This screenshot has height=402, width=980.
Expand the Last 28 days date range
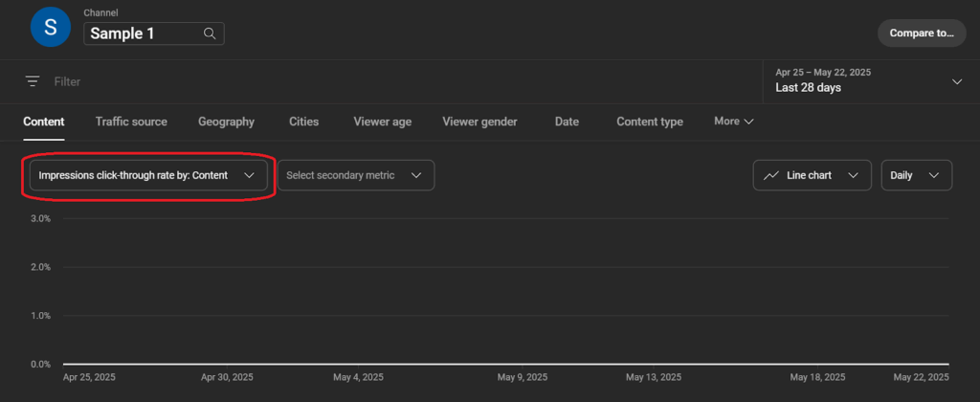coord(871,81)
